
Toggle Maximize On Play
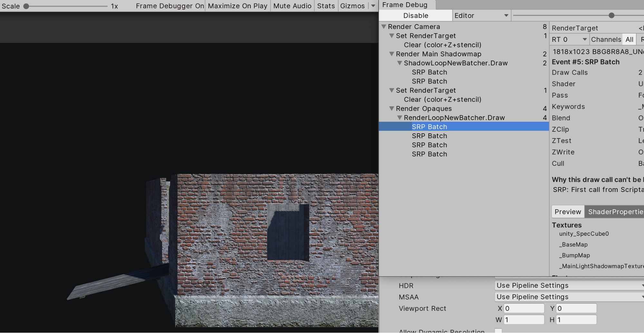click(237, 6)
